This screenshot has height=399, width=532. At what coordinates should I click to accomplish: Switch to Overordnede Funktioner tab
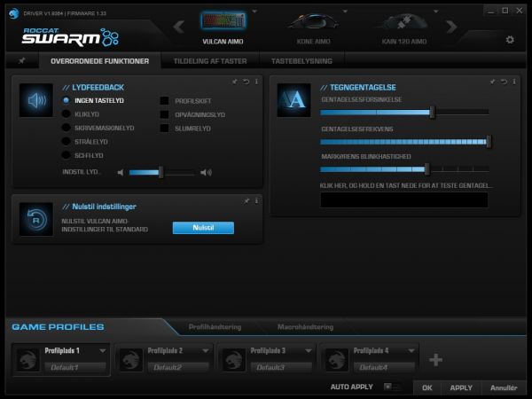(99, 61)
